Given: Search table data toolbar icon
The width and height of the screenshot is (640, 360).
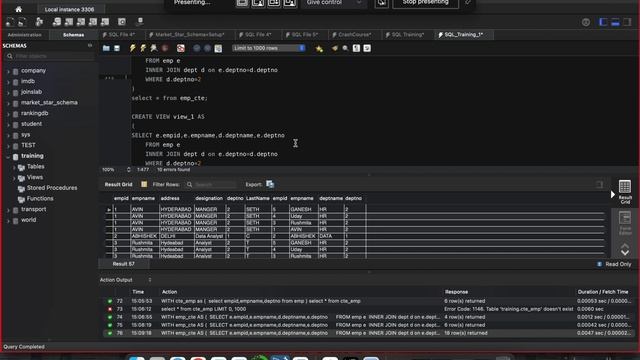Looking at the screenshot, I should click(x=122, y=22).
